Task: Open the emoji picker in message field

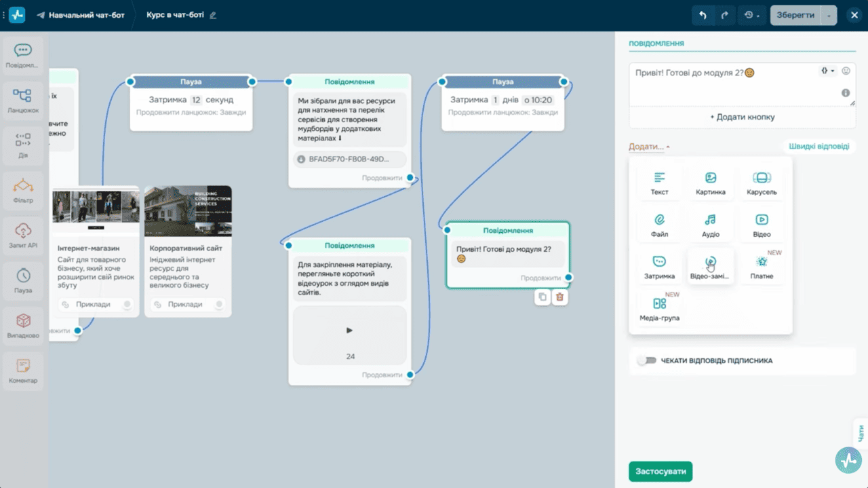Action: click(x=846, y=71)
